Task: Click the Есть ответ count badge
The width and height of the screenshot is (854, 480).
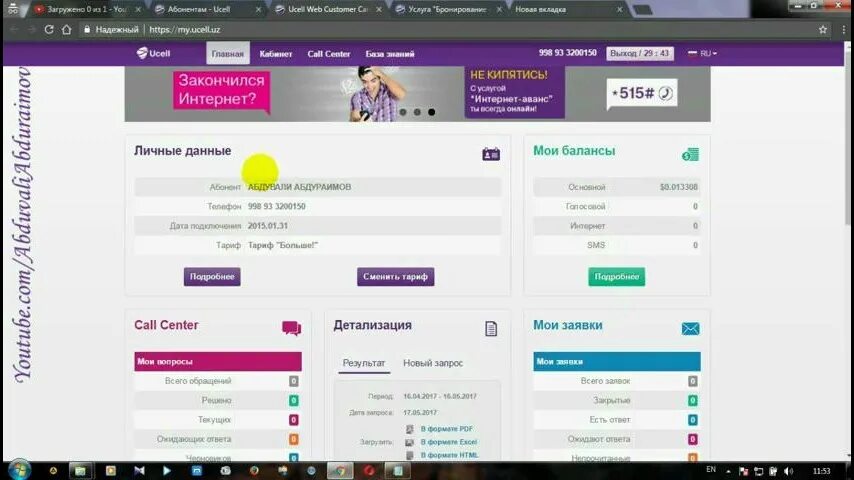Action: click(x=693, y=420)
